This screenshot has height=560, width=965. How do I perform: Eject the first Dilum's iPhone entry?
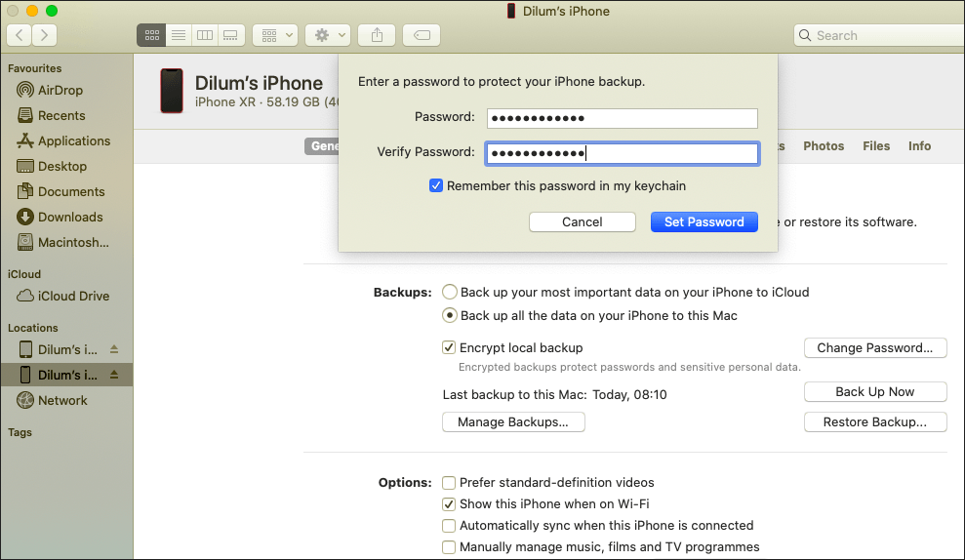(x=114, y=349)
